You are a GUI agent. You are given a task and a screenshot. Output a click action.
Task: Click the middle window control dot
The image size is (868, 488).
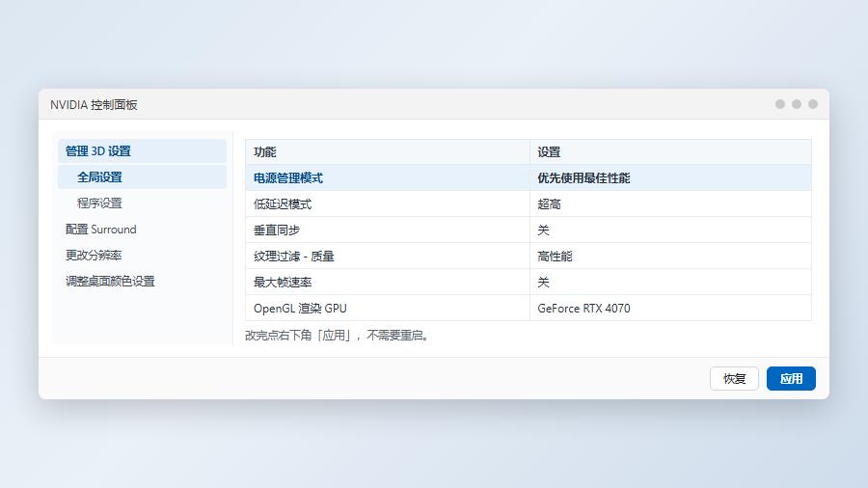(797, 104)
